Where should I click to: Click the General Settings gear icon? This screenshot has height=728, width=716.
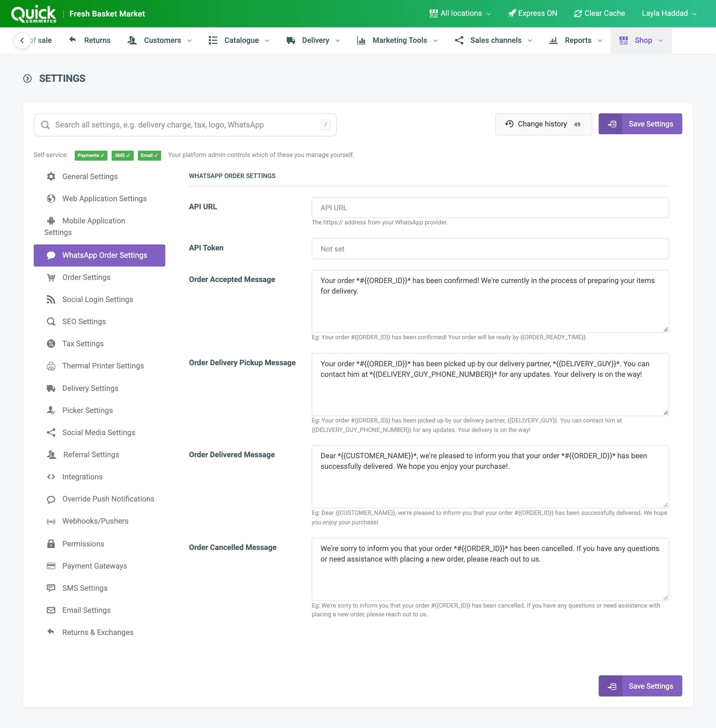pyautogui.click(x=51, y=176)
